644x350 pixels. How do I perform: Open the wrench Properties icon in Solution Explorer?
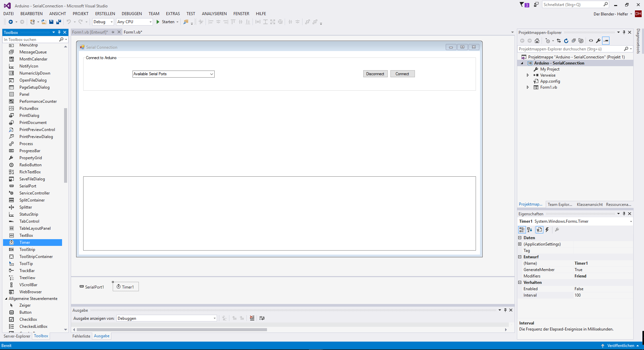click(598, 41)
